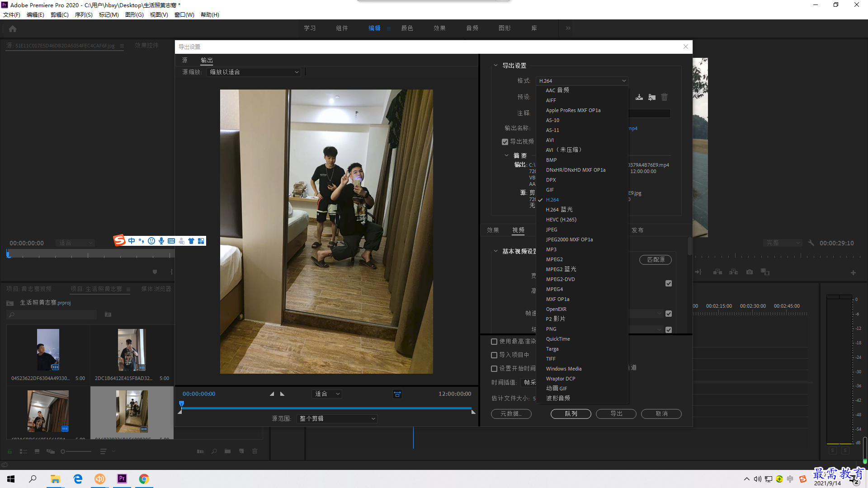Viewport: 868px width, 488px height.
Task: Click the set out point triangle marker
Action: pos(283,394)
